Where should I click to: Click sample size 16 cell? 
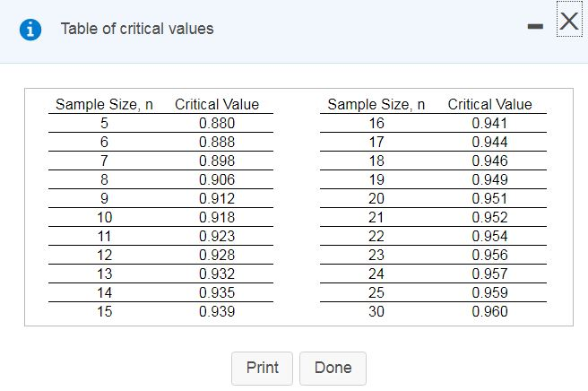coord(376,123)
